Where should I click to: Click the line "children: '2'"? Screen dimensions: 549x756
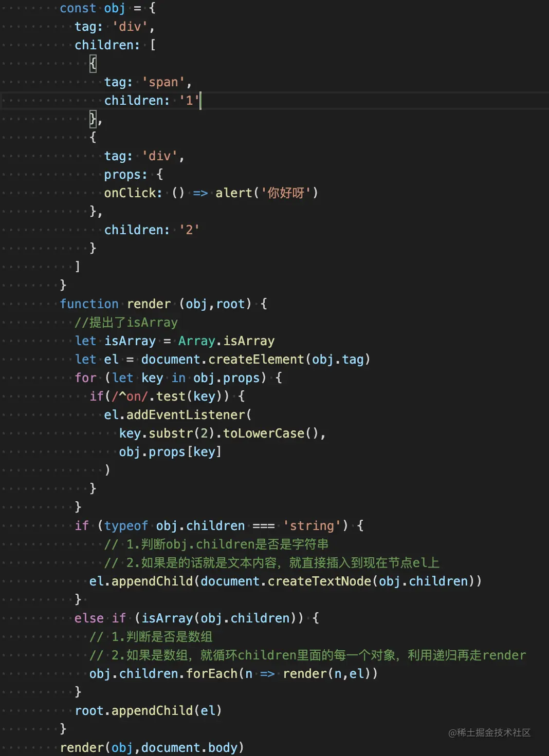[152, 230]
